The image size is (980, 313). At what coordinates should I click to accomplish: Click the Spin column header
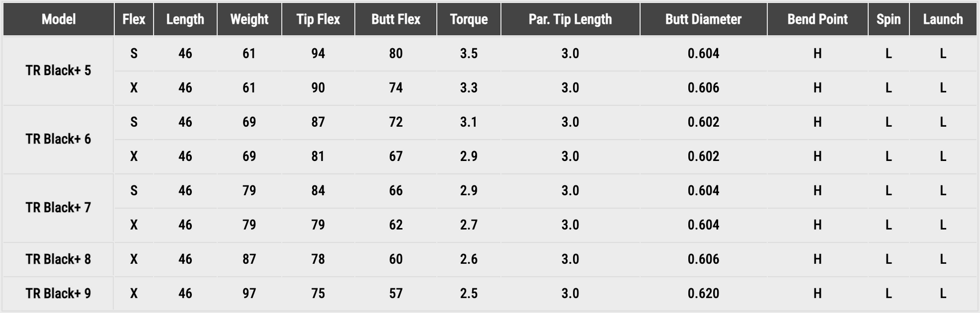888,19
